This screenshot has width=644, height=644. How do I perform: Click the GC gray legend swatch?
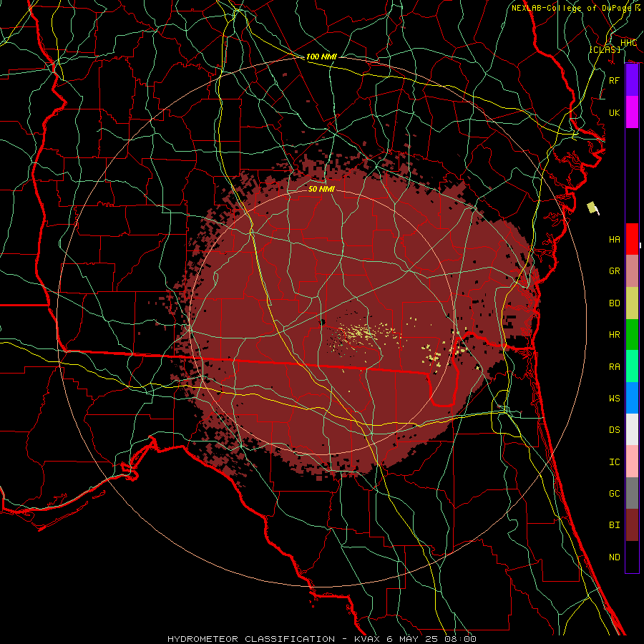pyautogui.click(x=632, y=493)
